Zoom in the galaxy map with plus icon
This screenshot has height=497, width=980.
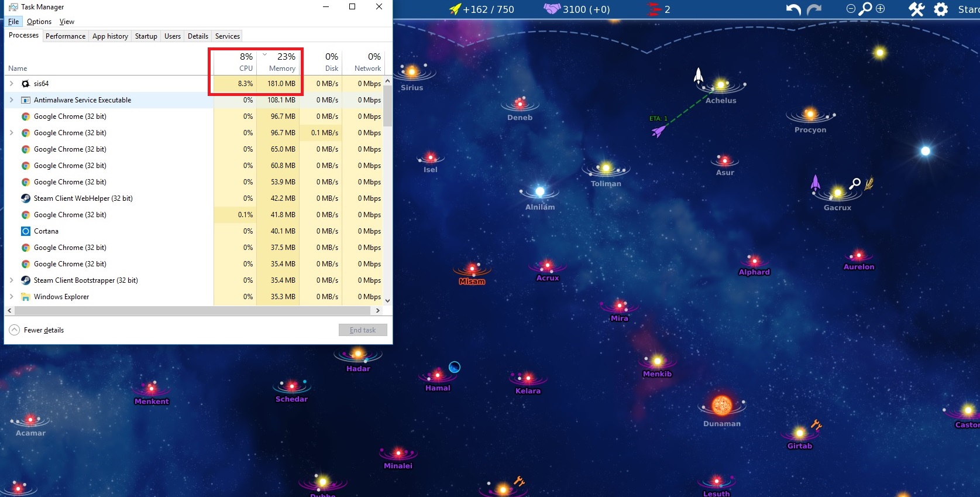881,9
